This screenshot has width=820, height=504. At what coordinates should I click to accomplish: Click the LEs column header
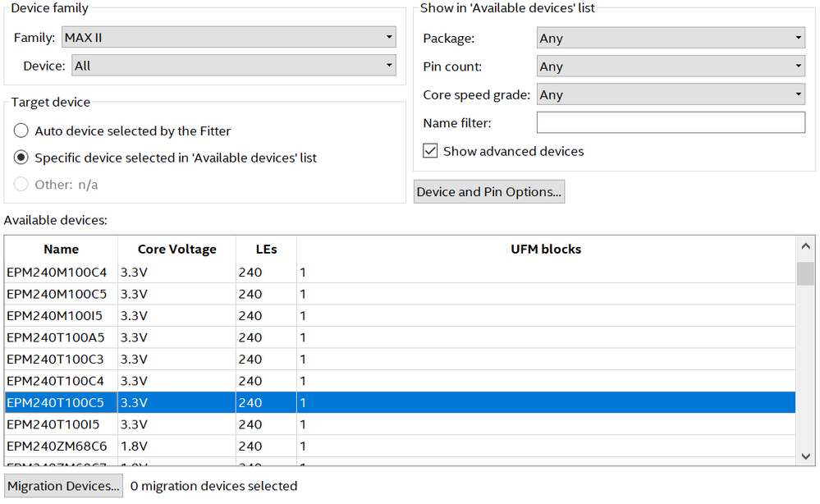266,250
